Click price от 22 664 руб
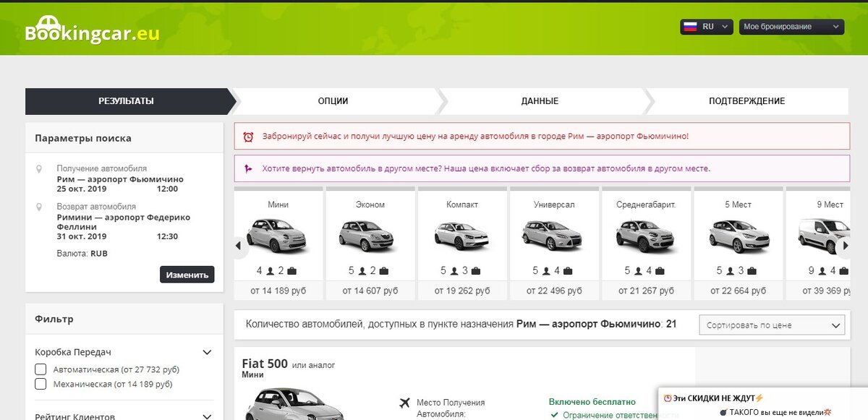868x420 pixels. coord(738,291)
